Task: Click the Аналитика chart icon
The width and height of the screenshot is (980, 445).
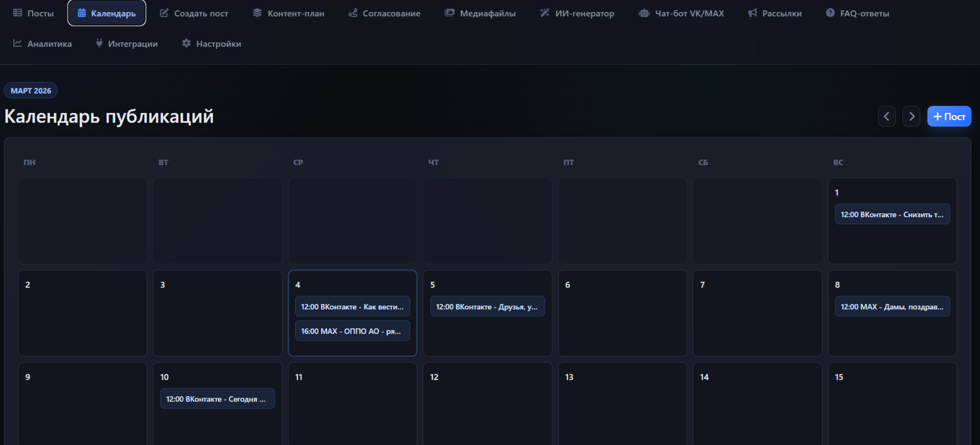Action: pos(17,43)
